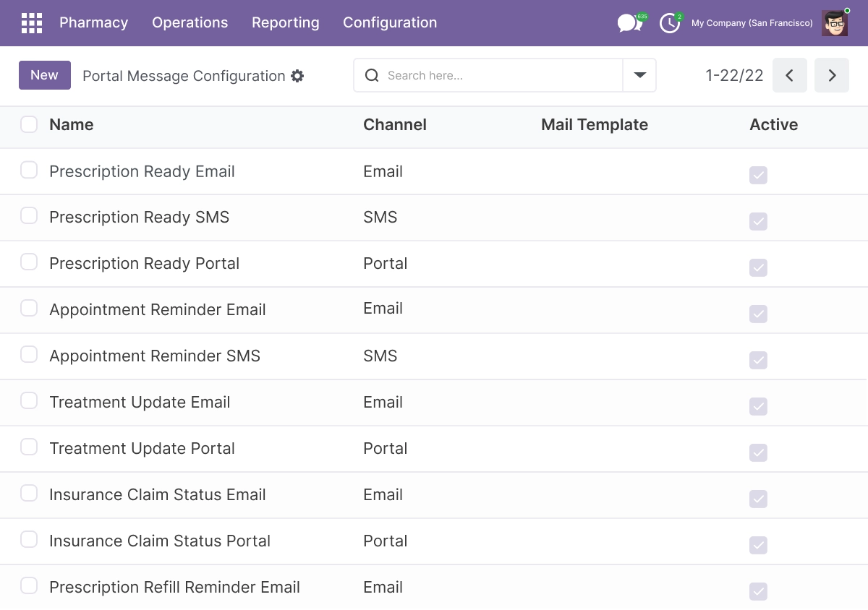Click the 1-22/22 pager counter
Screen dimensions: 868x610
point(734,76)
